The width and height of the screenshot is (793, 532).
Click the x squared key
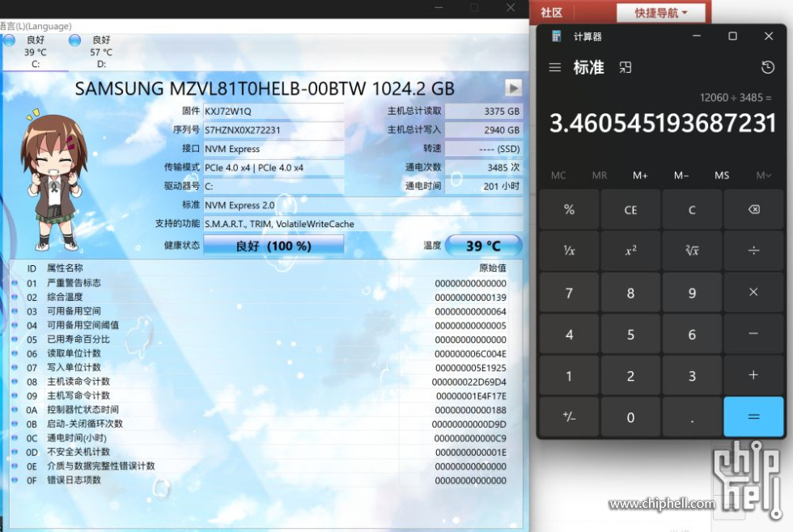(x=630, y=251)
